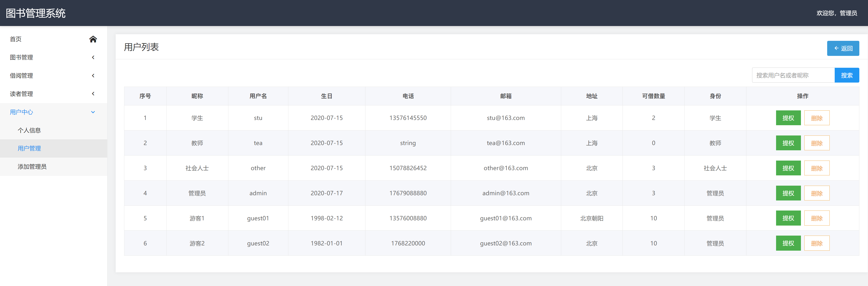This screenshot has height=286, width=868.
Task: Click 删除 for user admin
Action: point(817,193)
